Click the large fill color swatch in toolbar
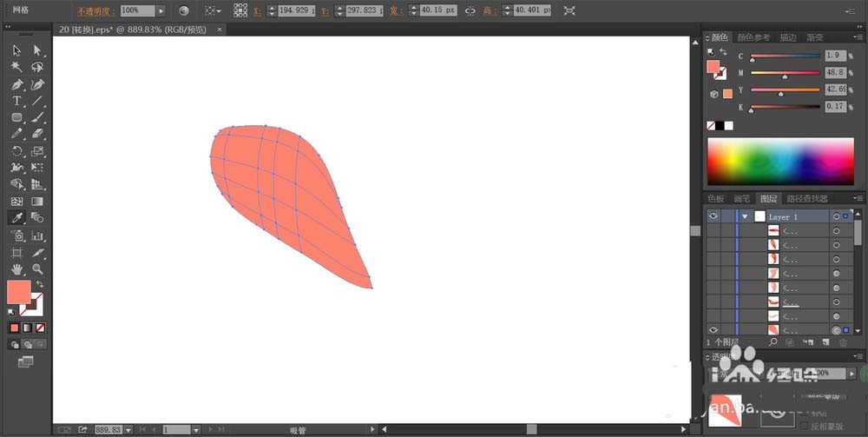The image size is (868, 437). tap(18, 292)
